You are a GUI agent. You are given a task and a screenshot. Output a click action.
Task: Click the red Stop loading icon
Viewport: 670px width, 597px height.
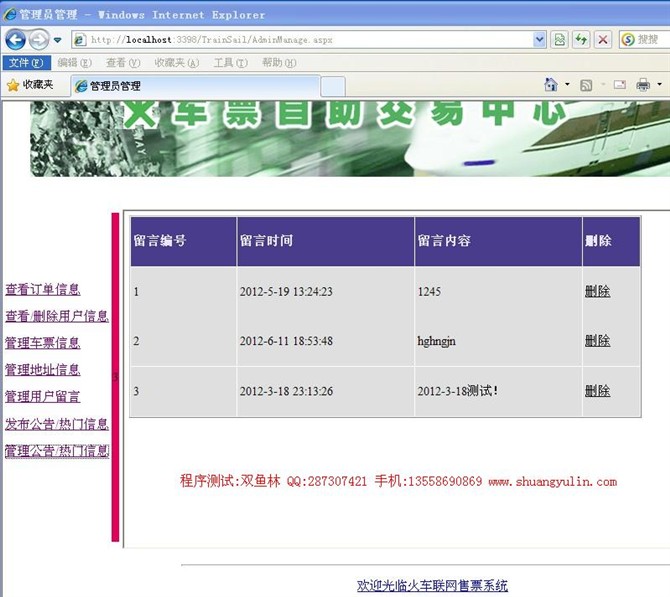pos(602,40)
